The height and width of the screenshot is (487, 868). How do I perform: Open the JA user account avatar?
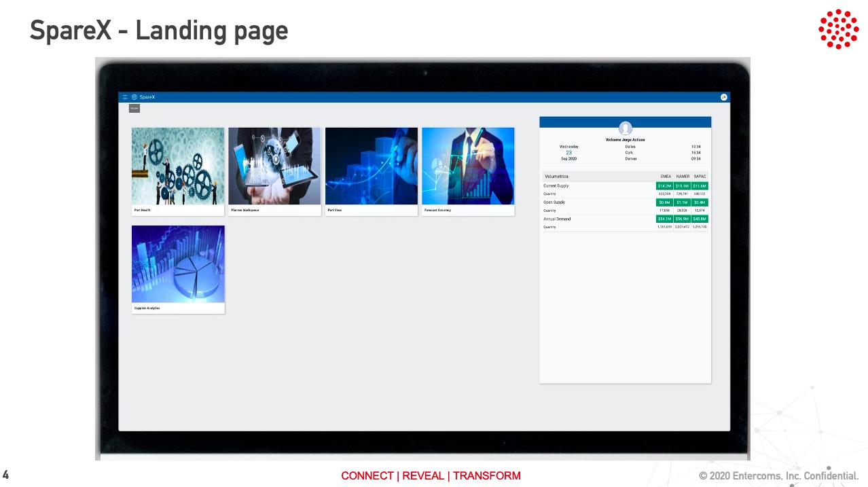(723, 97)
